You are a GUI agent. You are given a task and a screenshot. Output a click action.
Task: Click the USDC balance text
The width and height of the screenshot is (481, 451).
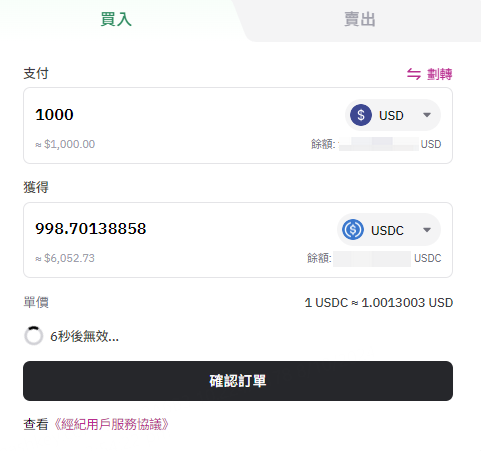[x=374, y=258]
